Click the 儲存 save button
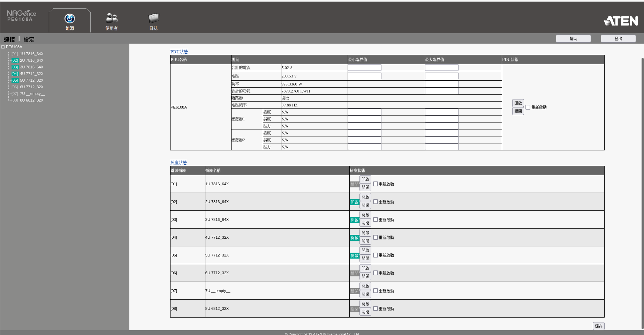 click(x=598, y=326)
